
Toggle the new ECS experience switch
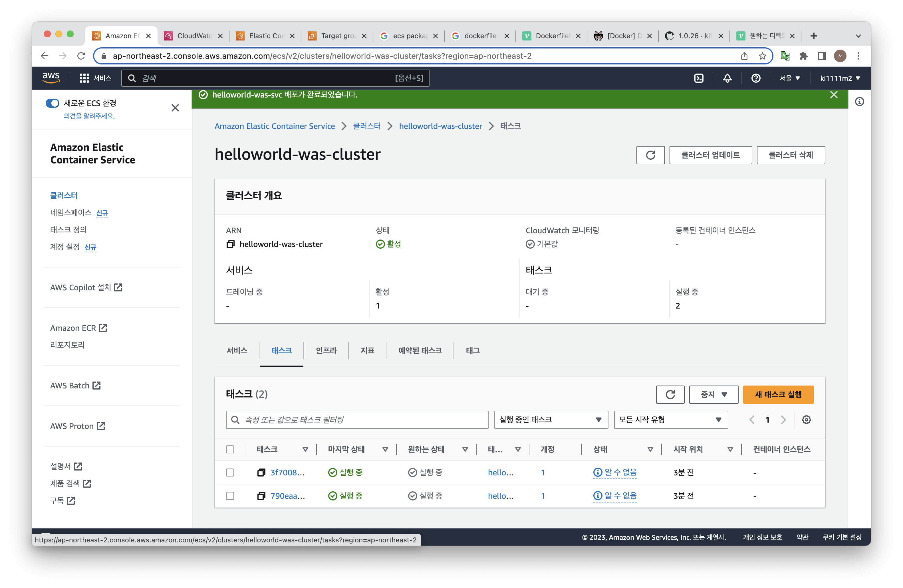52,103
